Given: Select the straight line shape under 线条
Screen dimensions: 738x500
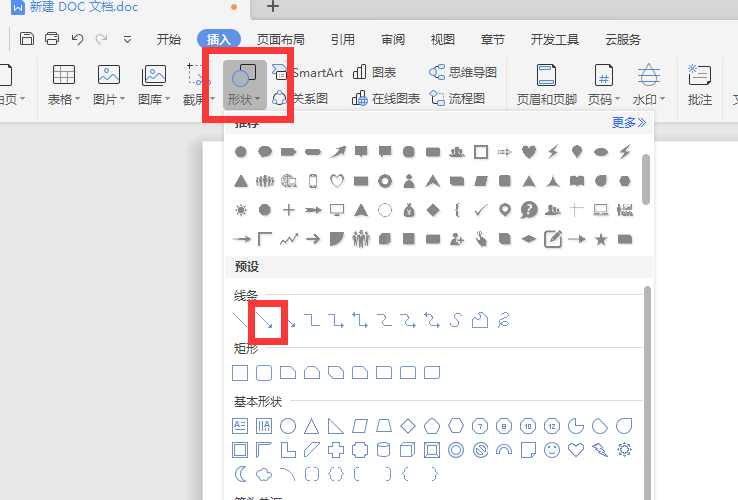Looking at the screenshot, I should click(x=240, y=320).
